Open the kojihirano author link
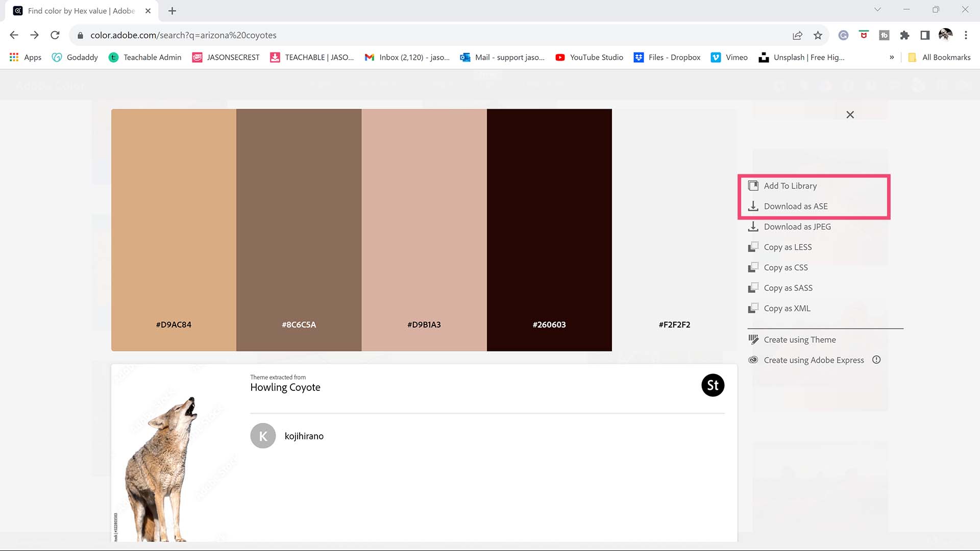 click(x=304, y=436)
